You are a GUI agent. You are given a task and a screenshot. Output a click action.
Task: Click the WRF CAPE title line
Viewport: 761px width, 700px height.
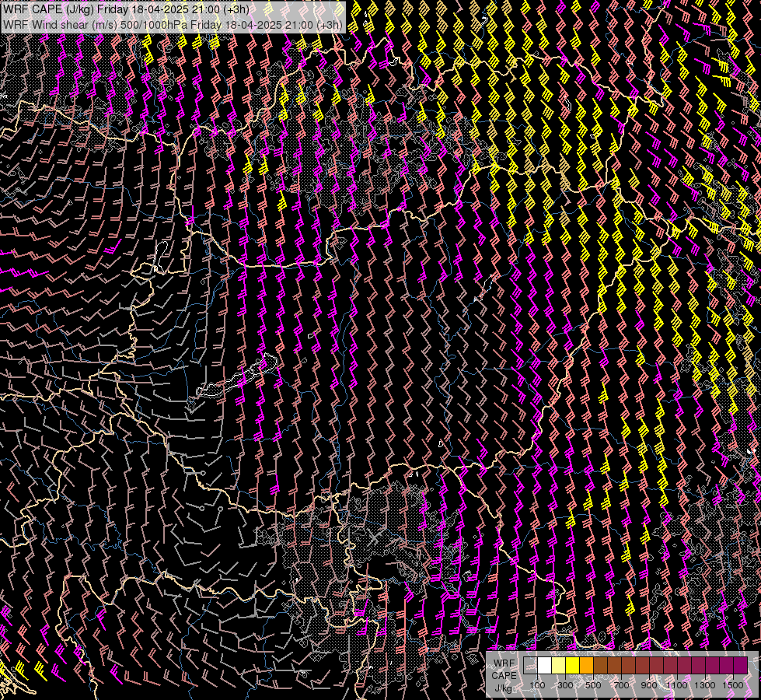click(126, 9)
